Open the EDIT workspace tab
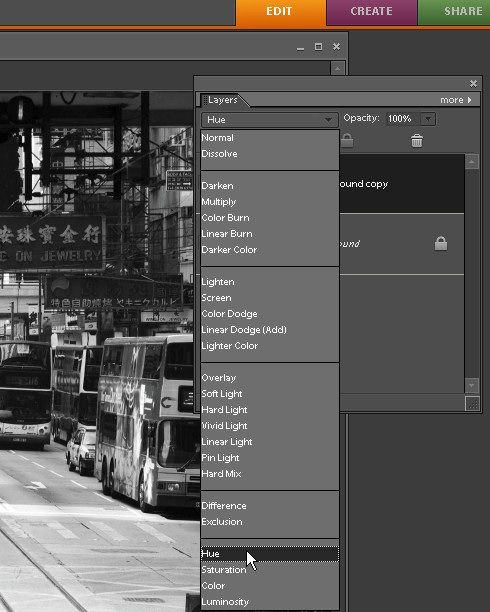Image resolution: width=490 pixels, height=612 pixels. pos(281,12)
